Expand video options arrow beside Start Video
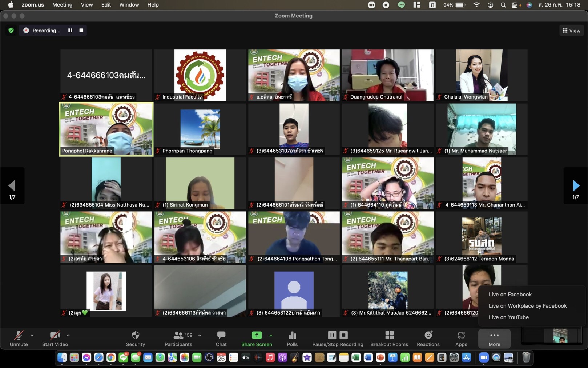Screen dimensions: 588x368 click(68, 335)
